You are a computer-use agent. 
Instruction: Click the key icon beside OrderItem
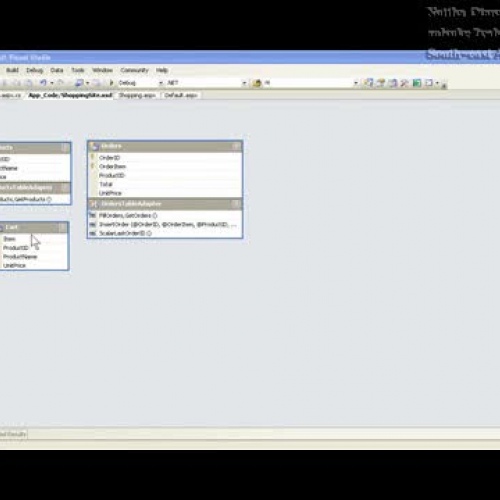93,166
